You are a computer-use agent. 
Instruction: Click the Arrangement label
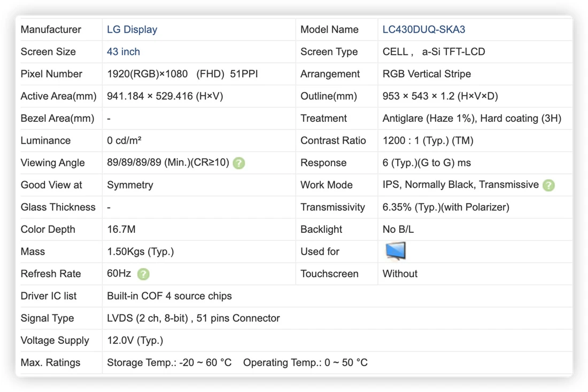330,74
